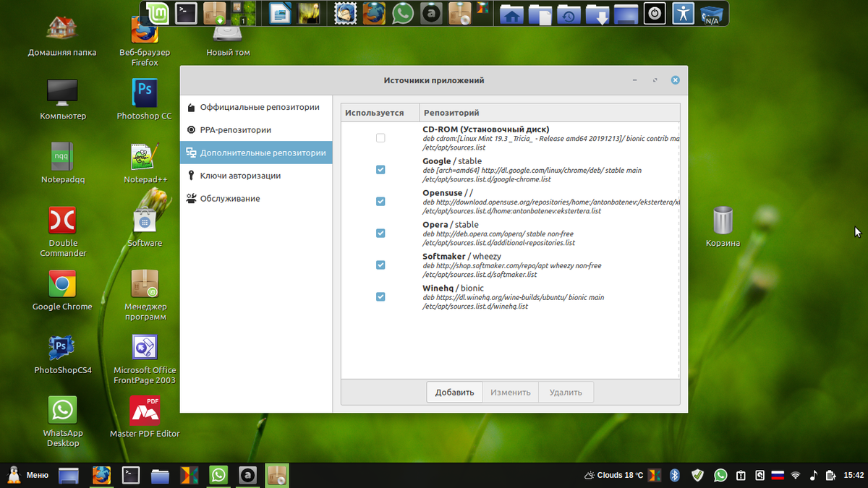Switch keyboard layout via Russian flag
This screenshot has width=868, height=488.
coord(778,475)
